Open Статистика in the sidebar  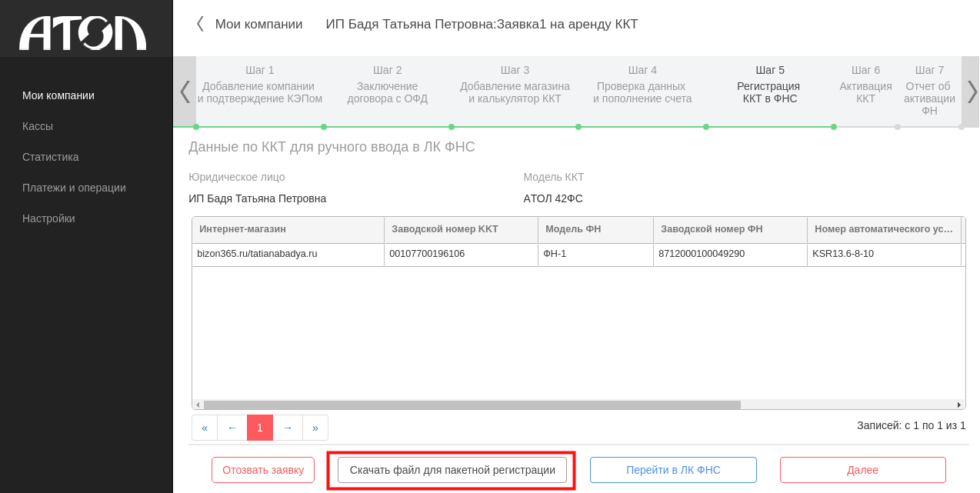[51, 157]
